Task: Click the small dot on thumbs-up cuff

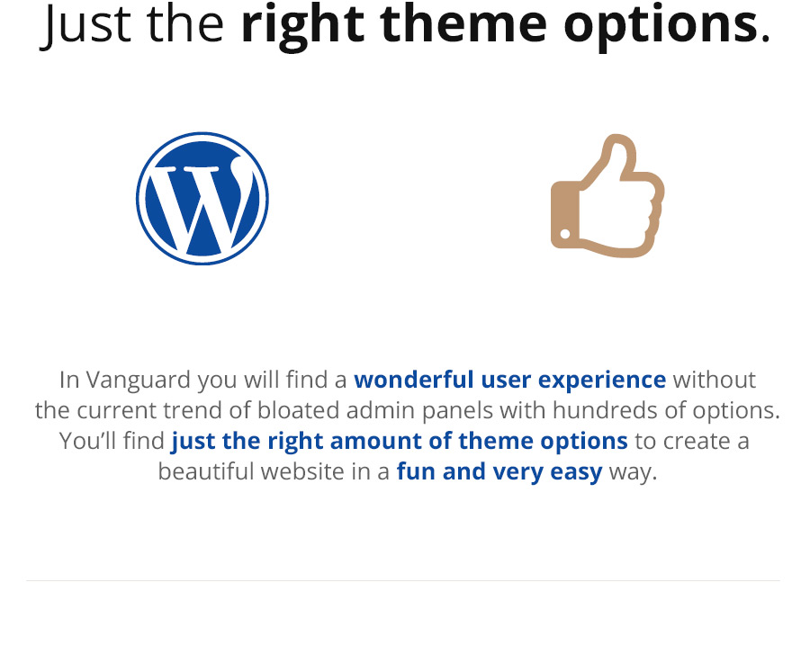Action: pos(565,234)
